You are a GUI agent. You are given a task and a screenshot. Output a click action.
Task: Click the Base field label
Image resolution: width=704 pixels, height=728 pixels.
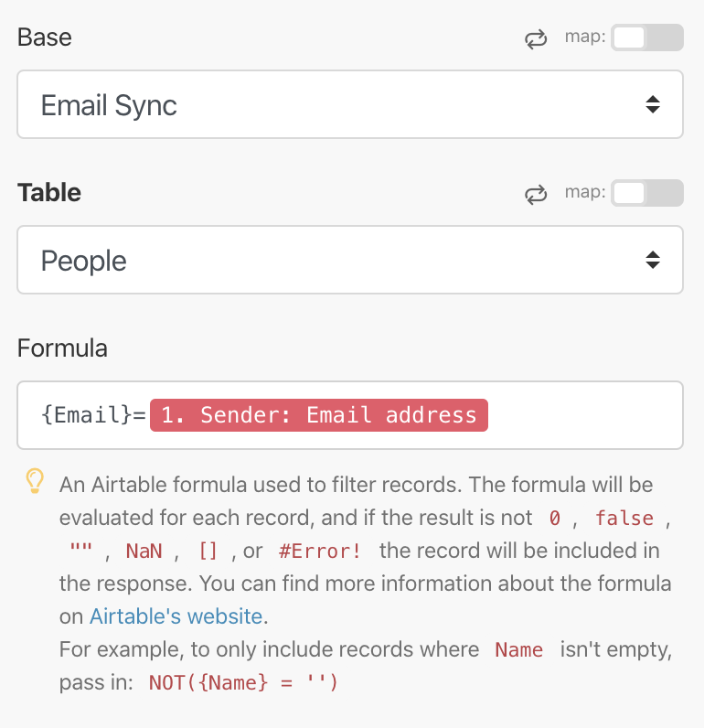click(x=45, y=37)
